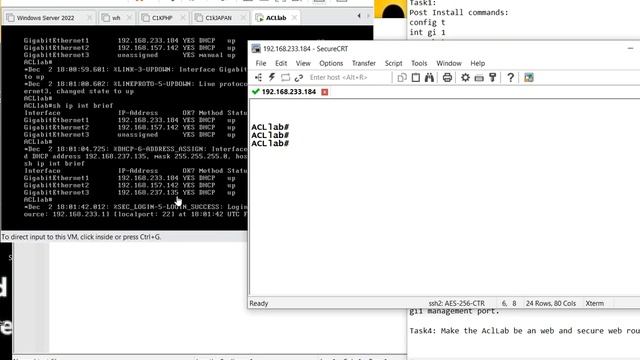Click 'Post Install commands:' in the notes
This screenshot has width=640, height=360.
click(459, 13)
